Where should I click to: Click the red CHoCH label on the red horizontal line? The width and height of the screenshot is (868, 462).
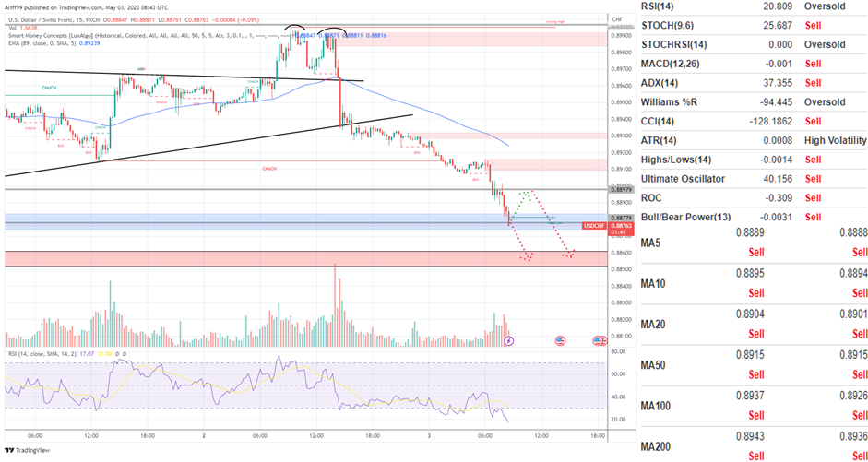[x=269, y=169]
